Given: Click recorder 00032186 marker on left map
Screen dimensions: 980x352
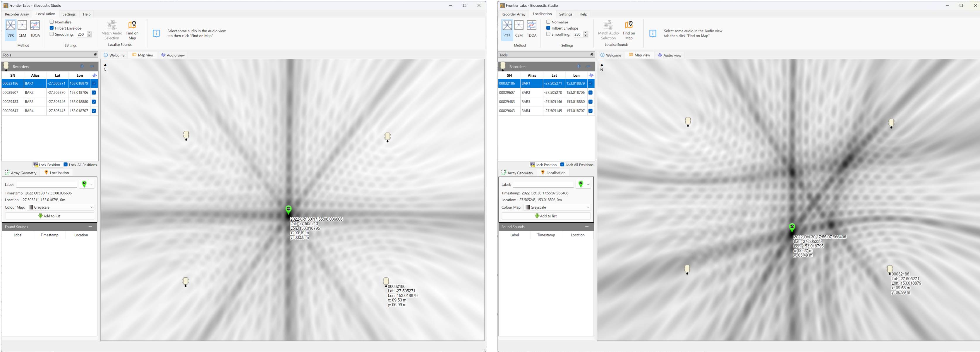Looking at the screenshot, I should pyautogui.click(x=386, y=281).
